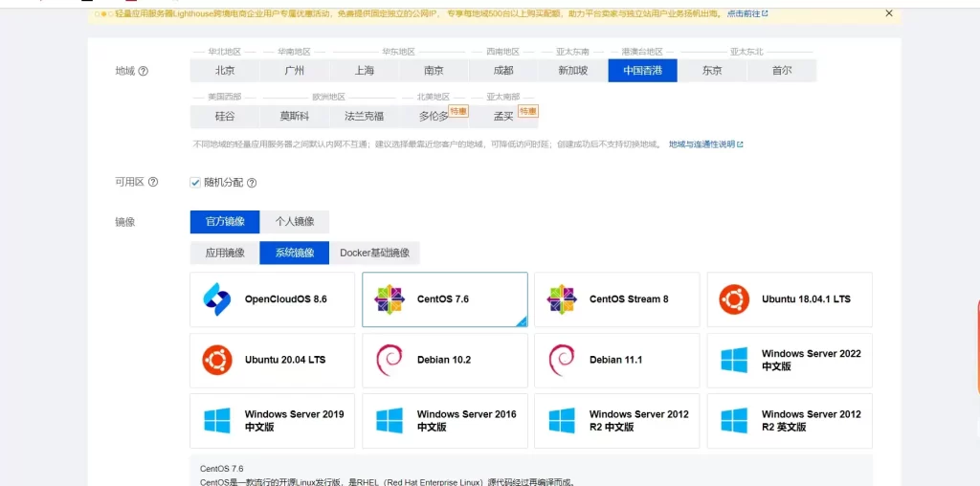Select the 北京 region
The width and height of the screenshot is (980, 486).
pyautogui.click(x=225, y=71)
